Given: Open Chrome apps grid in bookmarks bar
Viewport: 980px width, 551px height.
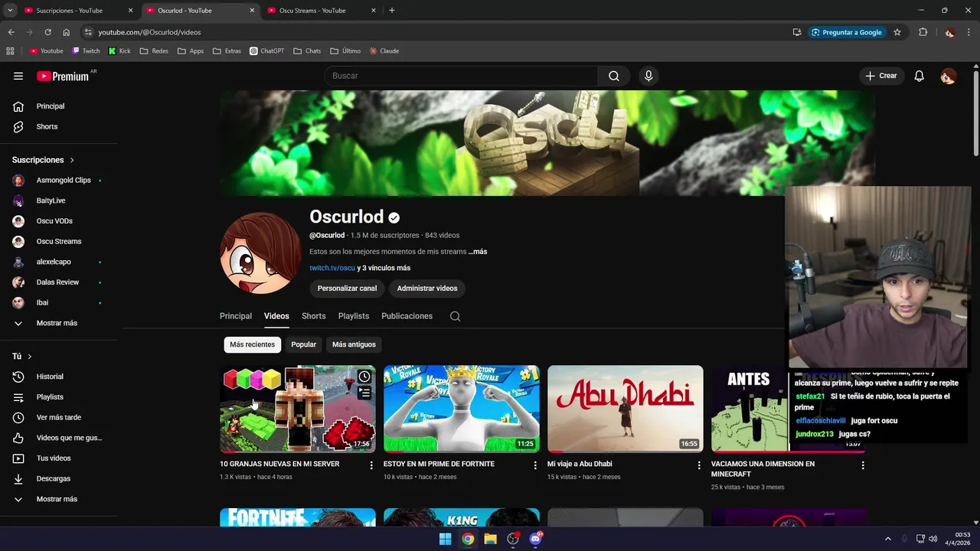Looking at the screenshot, I should point(10,51).
